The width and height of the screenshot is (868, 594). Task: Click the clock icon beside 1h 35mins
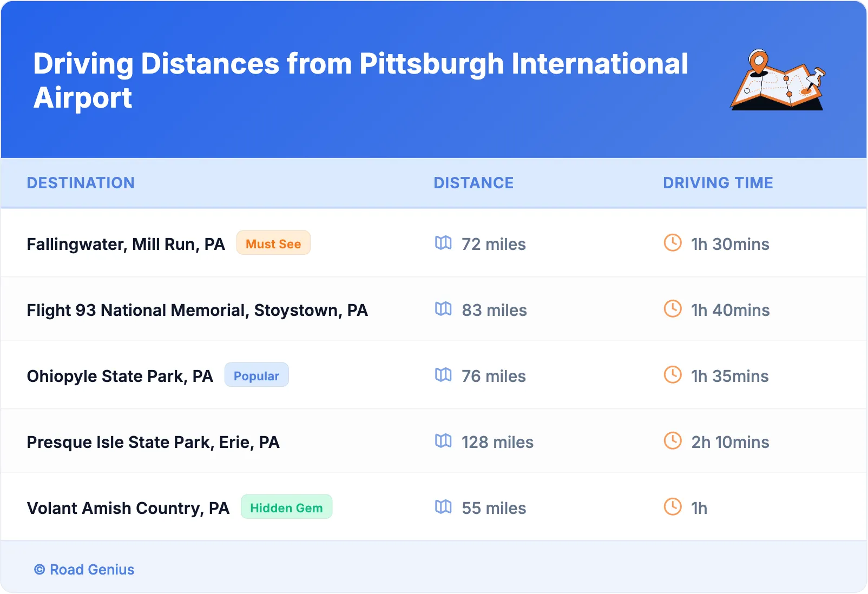[673, 375]
